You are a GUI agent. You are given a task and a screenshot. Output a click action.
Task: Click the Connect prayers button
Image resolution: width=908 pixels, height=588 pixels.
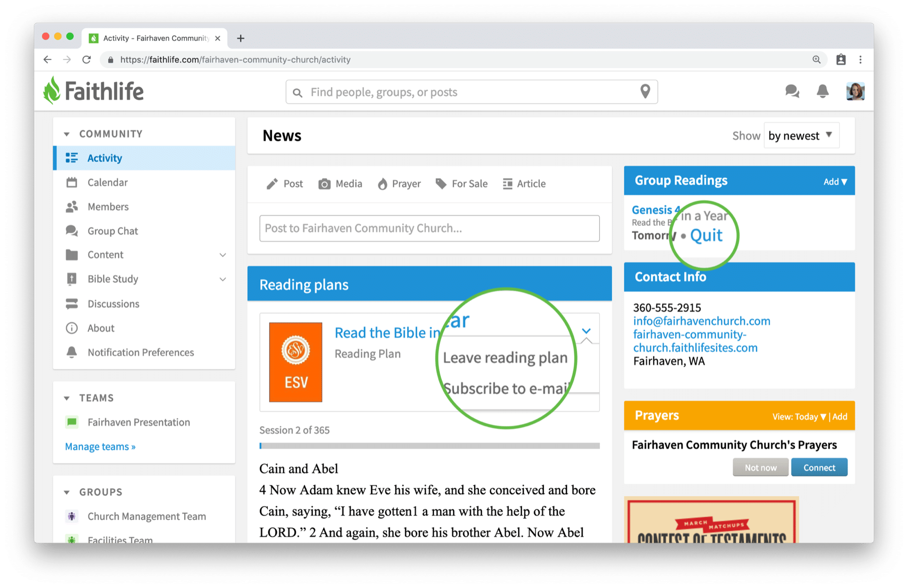(x=819, y=467)
